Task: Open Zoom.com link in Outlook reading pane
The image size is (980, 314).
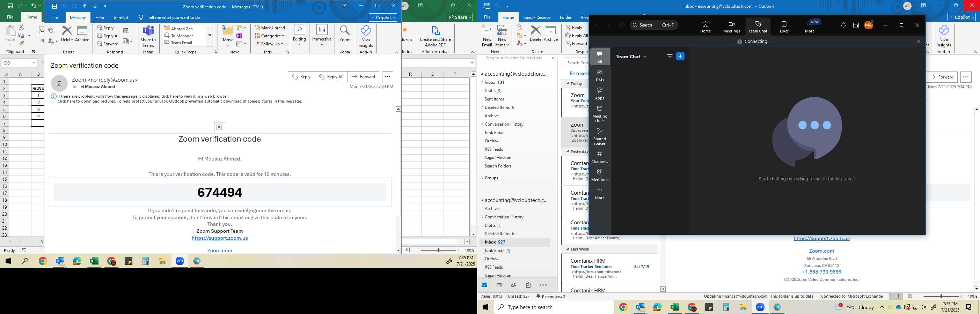Action: (x=821, y=251)
